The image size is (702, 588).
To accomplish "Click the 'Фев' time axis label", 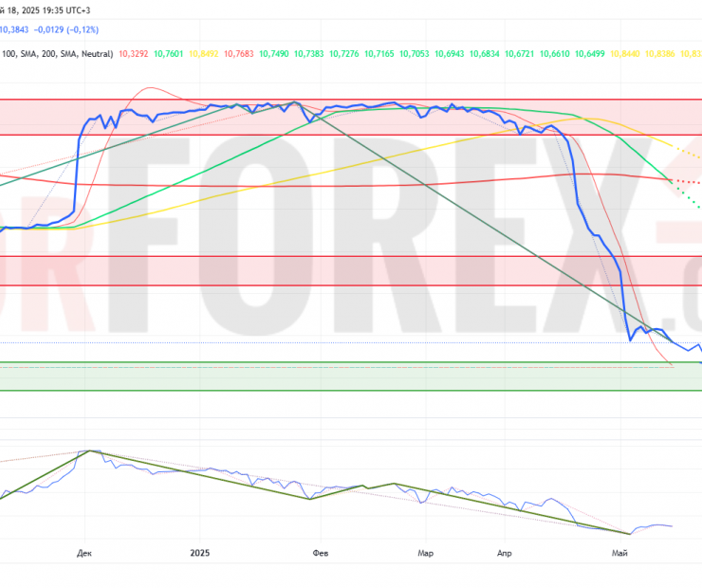I will point(321,554).
